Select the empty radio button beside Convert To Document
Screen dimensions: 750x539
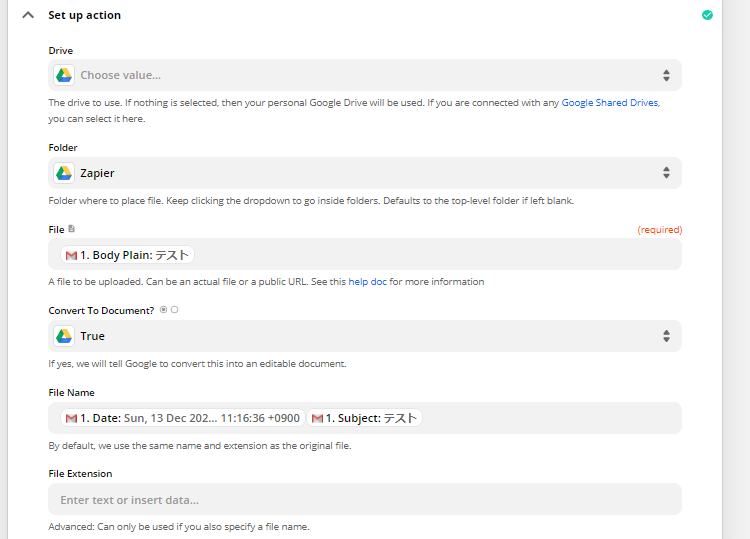(x=174, y=310)
